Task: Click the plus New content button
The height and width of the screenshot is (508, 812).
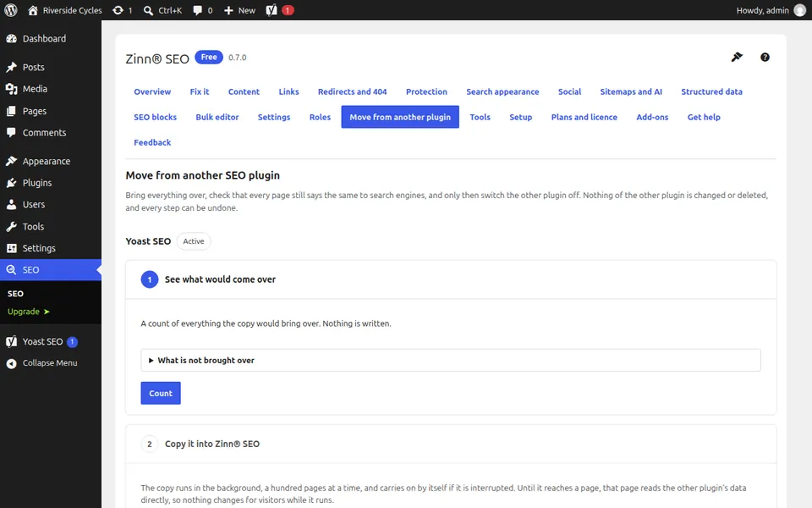Action: (x=239, y=10)
